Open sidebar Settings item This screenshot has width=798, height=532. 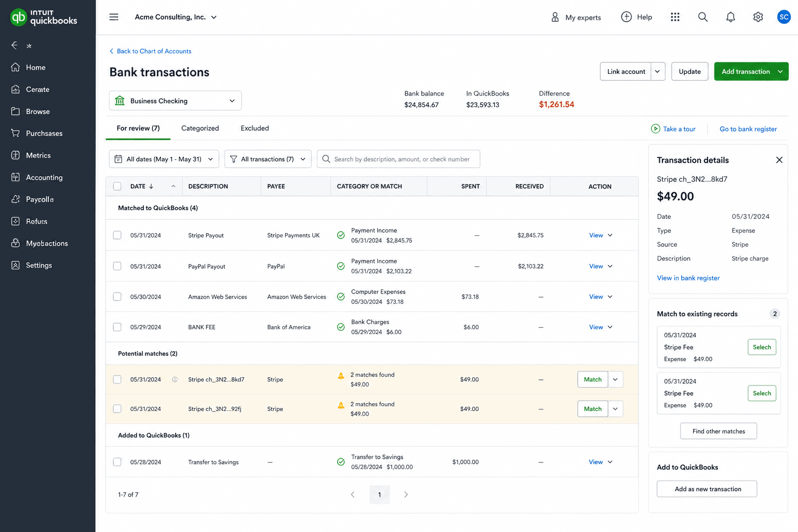(39, 265)
